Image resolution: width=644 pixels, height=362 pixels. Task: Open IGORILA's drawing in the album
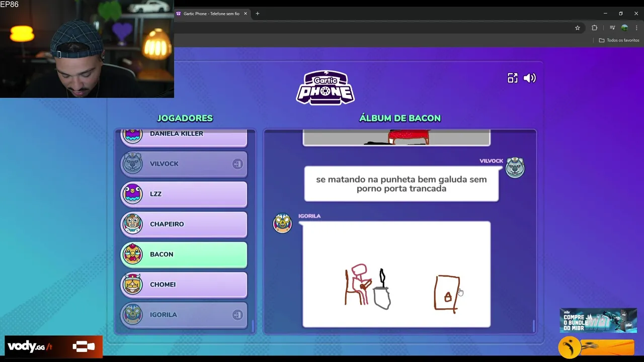pyautogui.click(x=396, y=275)
